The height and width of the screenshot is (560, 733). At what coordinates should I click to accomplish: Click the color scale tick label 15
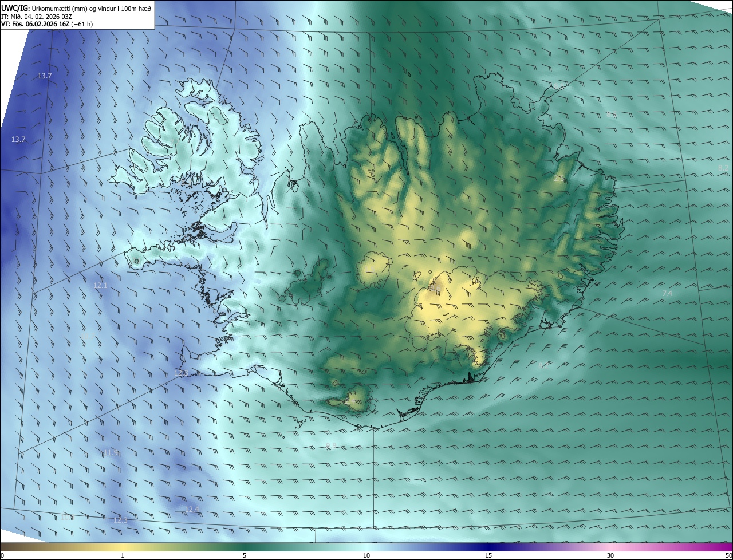pyautogui.click(x=488, y=555)
